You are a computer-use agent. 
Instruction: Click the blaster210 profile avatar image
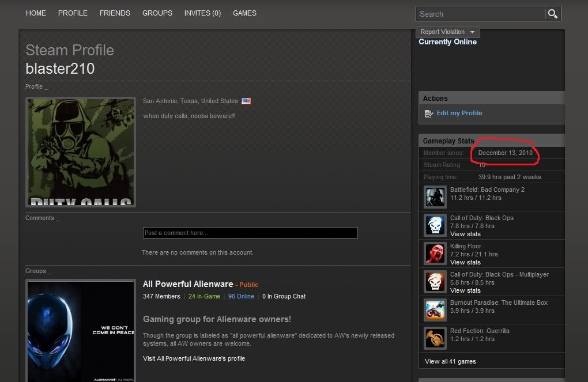81,152
